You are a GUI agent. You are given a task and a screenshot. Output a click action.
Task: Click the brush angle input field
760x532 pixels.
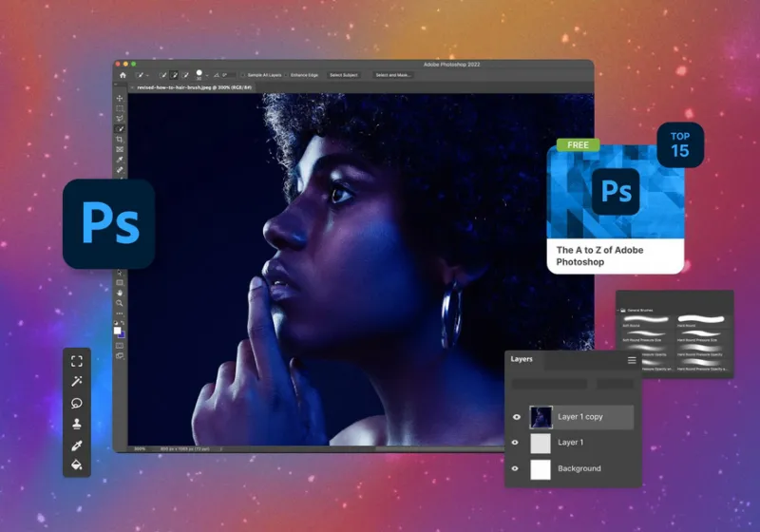click(228, 75)
